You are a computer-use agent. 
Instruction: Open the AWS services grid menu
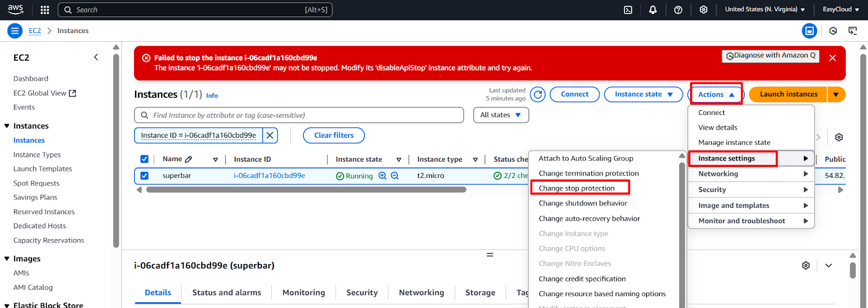tap(44, 10)
